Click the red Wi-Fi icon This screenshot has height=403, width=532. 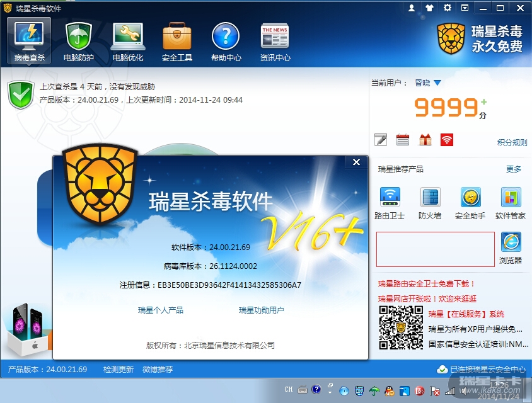click(447, 140)
